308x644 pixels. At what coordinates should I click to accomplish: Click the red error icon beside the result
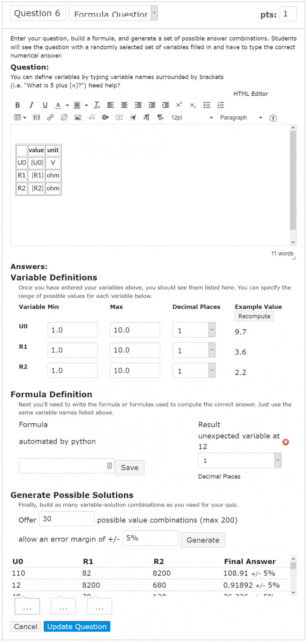pyautogui.click(x=286, y=442)
